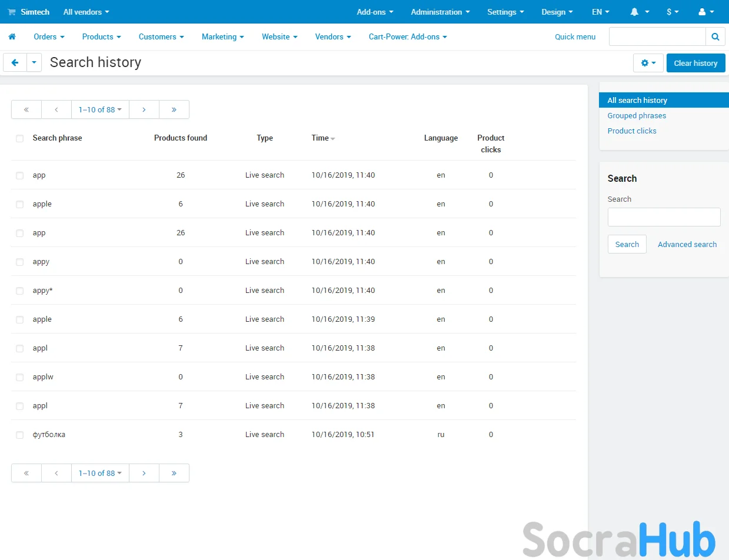
Task: Click the magnifier search icon
Action: pyautogui.click(x=715, y=36)
